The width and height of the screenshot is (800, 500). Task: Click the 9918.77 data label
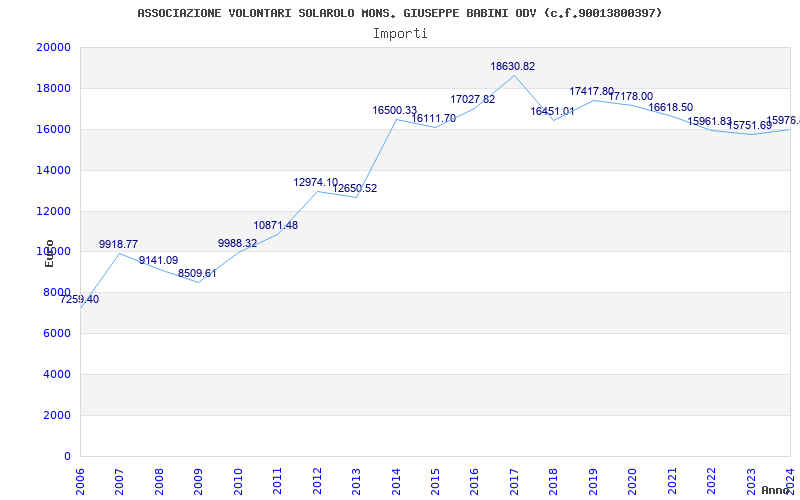tap(118, 244)
